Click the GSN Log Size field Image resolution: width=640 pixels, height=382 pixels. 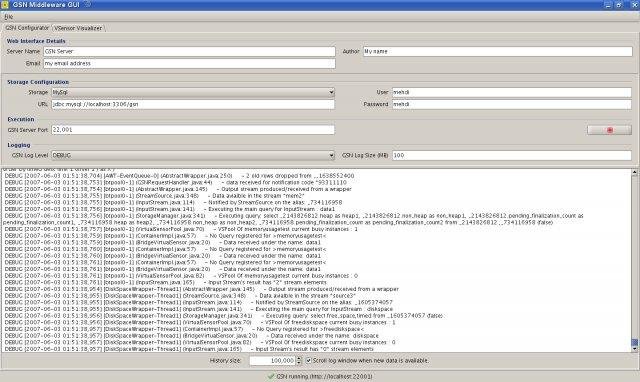512,155
